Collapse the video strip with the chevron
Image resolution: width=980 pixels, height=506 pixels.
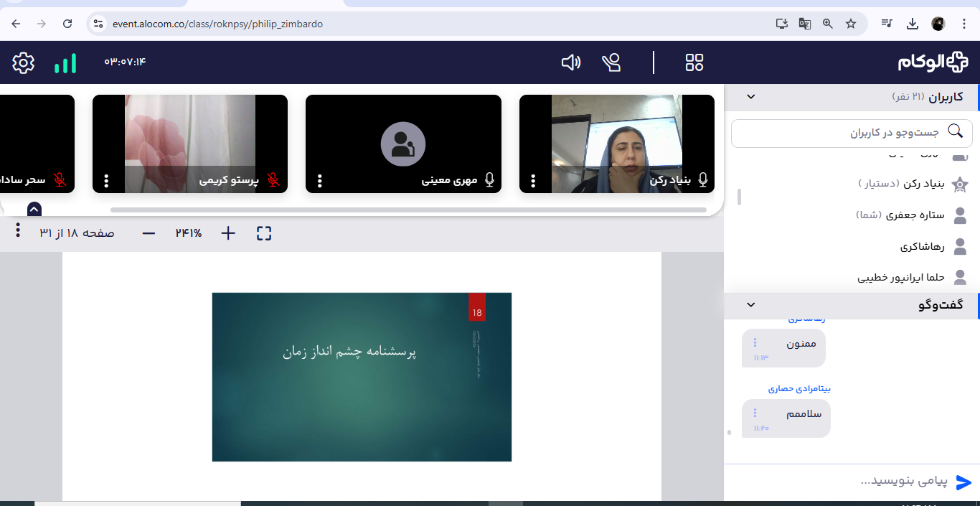click(x=34, y=209)
